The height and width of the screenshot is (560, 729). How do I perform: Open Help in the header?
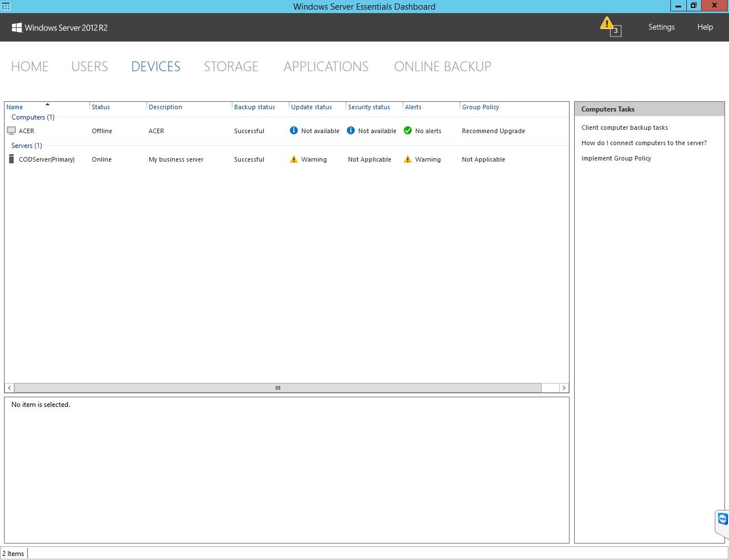(705, 27)
